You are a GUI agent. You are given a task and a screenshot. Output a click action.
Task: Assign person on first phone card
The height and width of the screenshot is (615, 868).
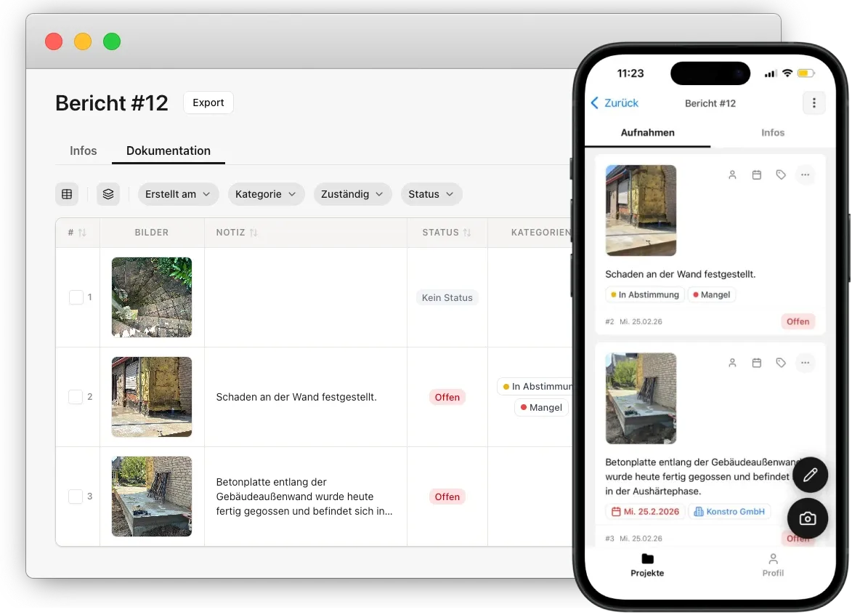tap(732, 175)
